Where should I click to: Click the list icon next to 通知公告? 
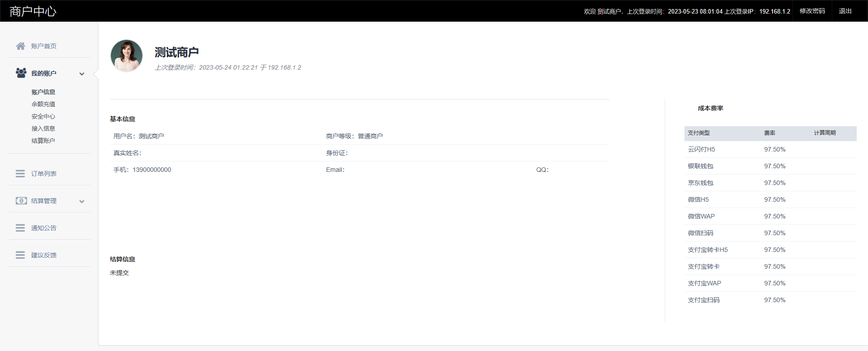(x=20, y=228)
